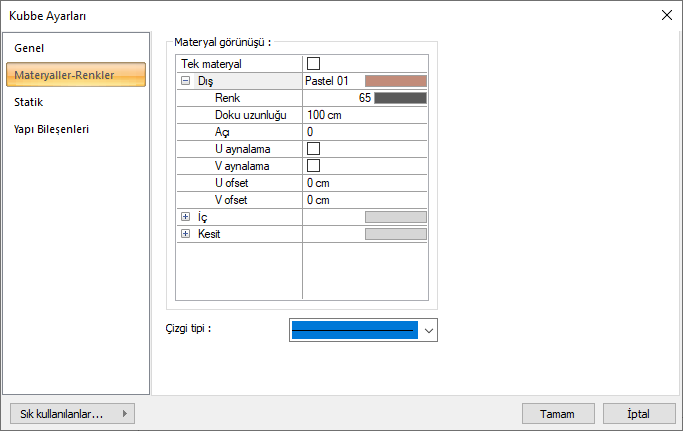Collapse the Dış material group
The image size is (683, 431).
point(186,81)
